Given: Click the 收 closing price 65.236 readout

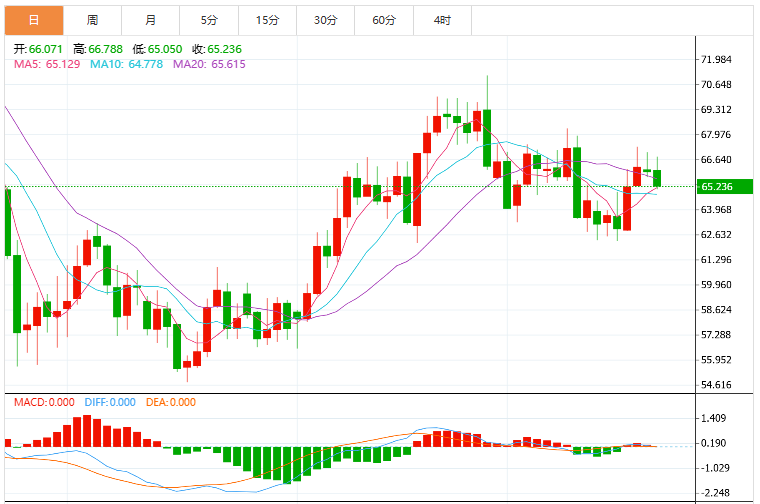Looking at the screenshot, I should point(217,49).
